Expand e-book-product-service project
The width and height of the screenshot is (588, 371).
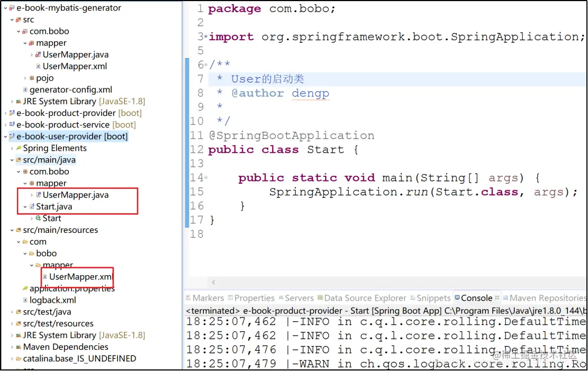(5, 124)
